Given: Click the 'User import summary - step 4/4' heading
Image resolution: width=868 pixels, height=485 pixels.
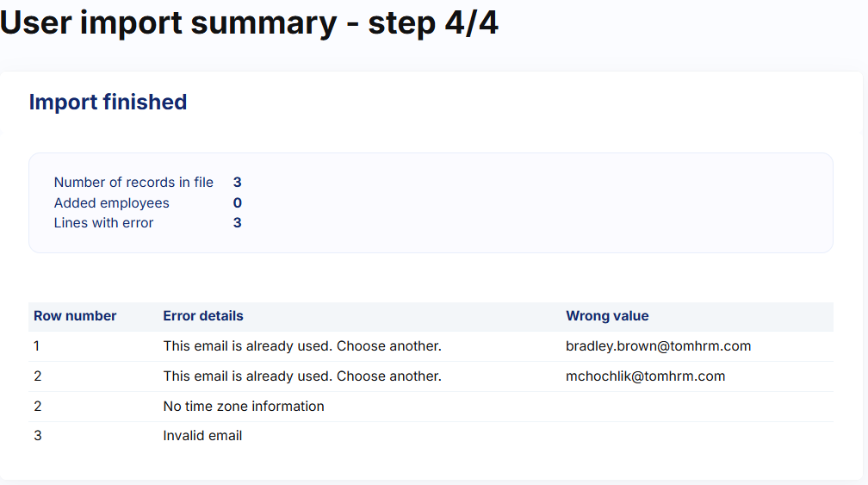Looking at the screenshot, I should click(x=249, y=23).
